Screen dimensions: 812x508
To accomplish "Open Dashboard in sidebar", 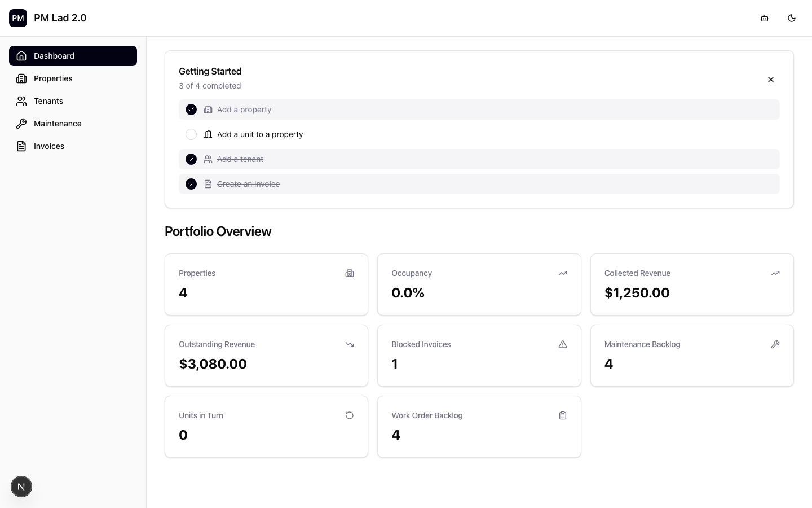I will pyautogui.click(x=73, y=56).
